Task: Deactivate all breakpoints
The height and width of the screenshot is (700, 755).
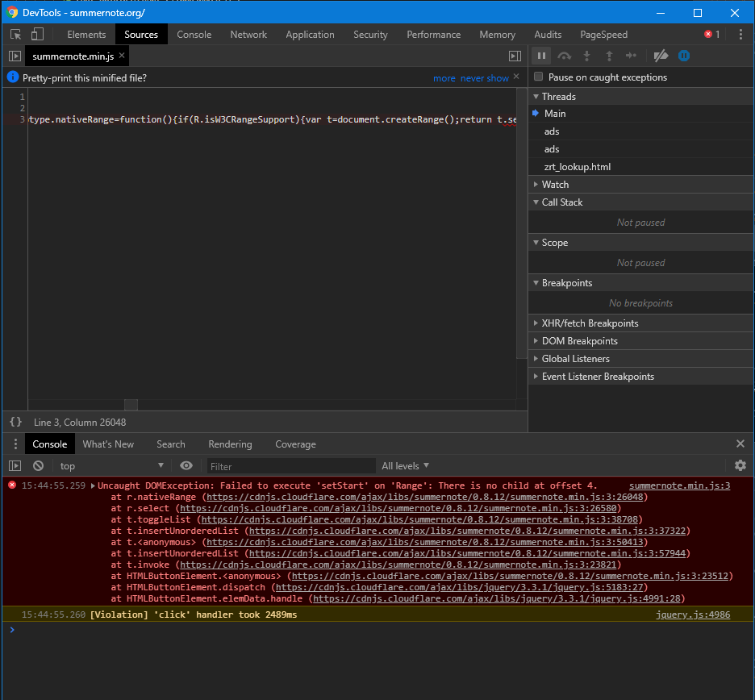Action: (x=661, y=56)
